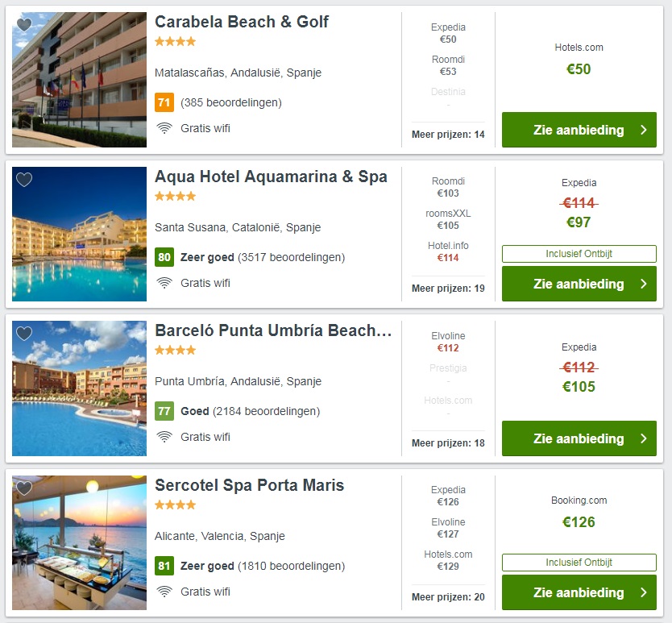This screenshot has width=672, height=623.
Task: Select the rating badge 71 for Carabela
Action: coord(165,102)
